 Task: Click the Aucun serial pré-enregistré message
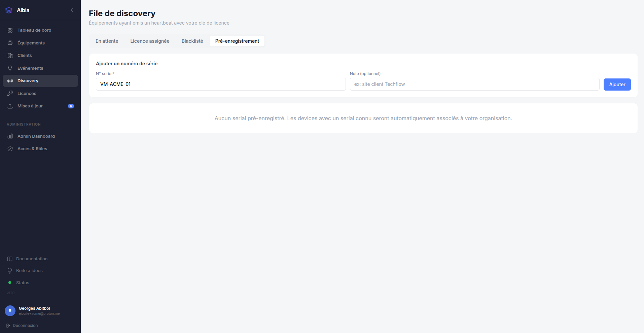(x=363, y=119)
